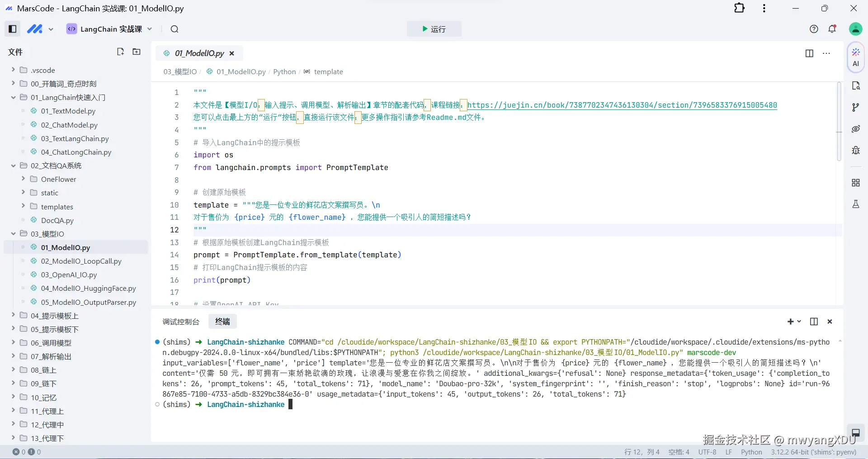Click the new file icon in file panel
The width and height of the screenshot is (868, 459).
(120, 52)
